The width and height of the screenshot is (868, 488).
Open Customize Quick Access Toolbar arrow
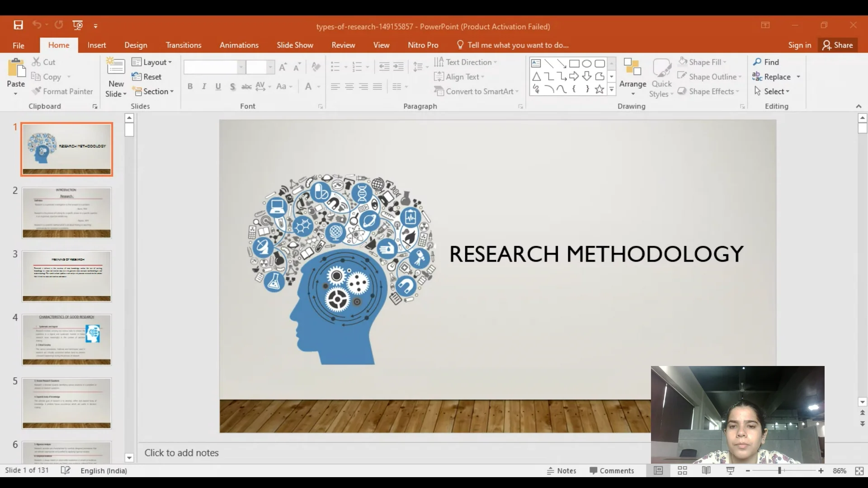(95, 26)
